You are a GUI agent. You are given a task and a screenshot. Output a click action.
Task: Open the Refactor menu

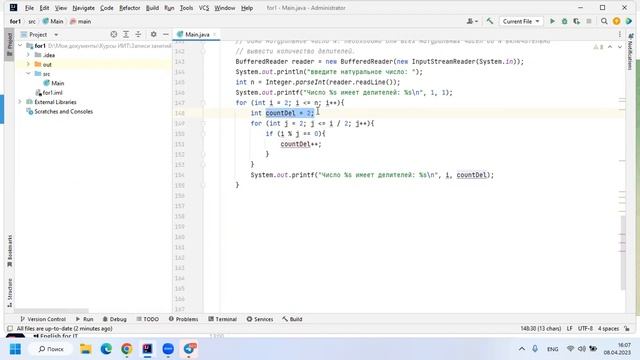tap(129, 8)
